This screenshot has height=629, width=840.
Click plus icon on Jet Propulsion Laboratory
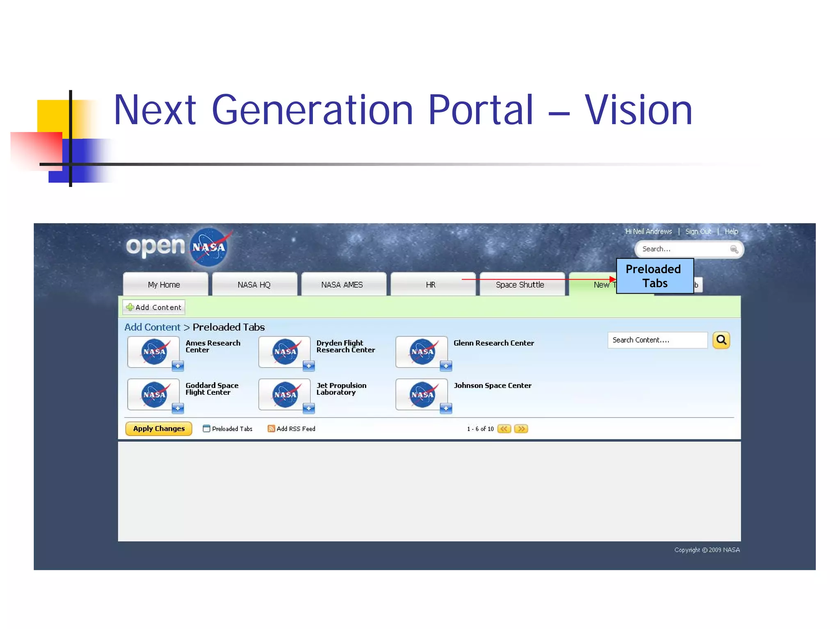click(x=308, y=408)
